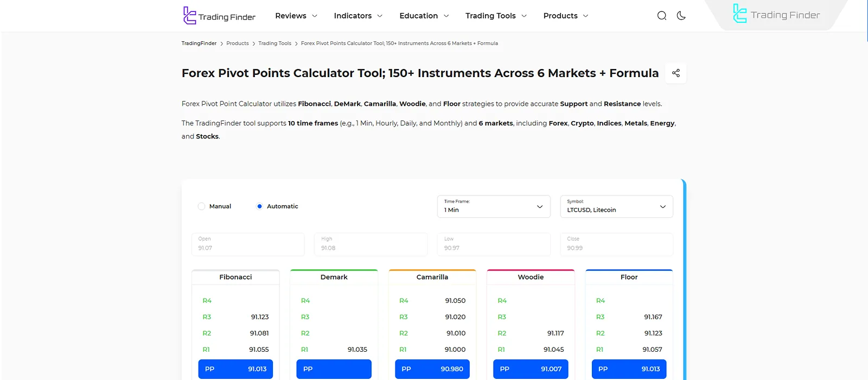Screen dimensions: 868x380
Task: Select the Woodie card header
Action: 531,277
